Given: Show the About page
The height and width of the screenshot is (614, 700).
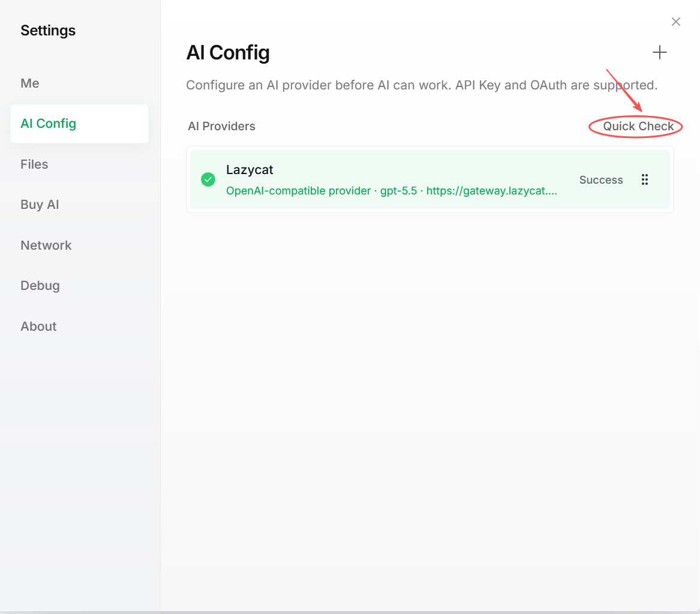Looking at the screenshot, I should point(39,327).
